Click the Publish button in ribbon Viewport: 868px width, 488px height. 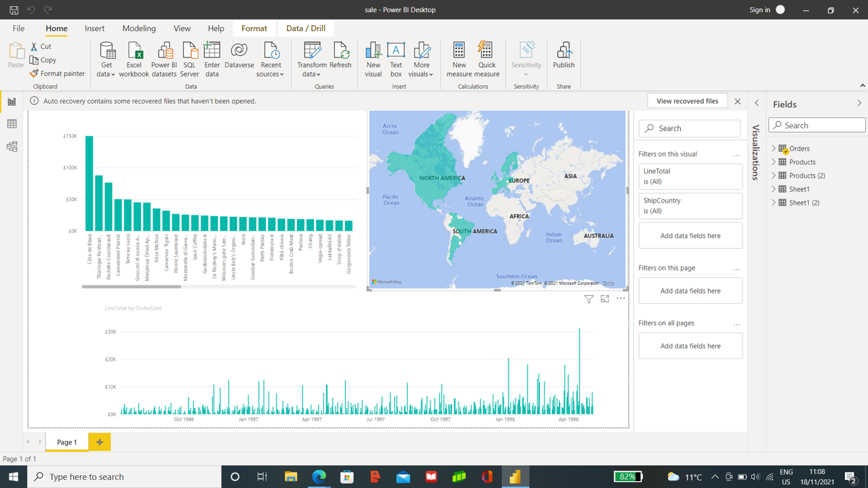tap(564, 56)
